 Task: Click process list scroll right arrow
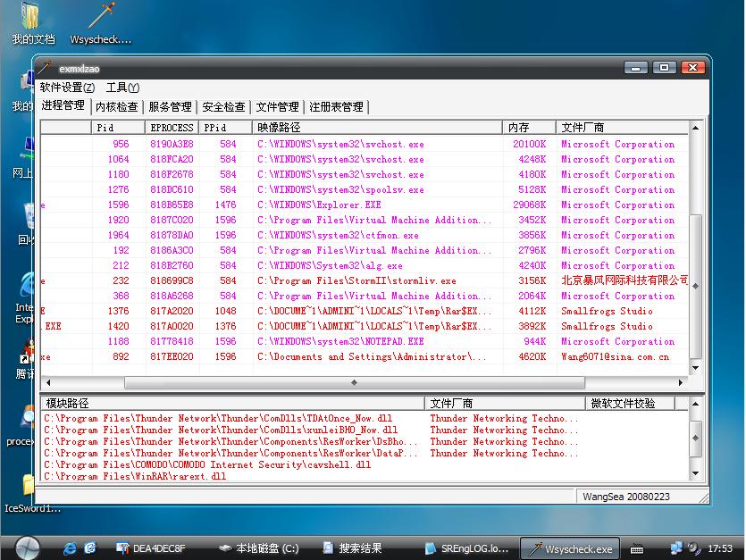[x=681, y=382]
